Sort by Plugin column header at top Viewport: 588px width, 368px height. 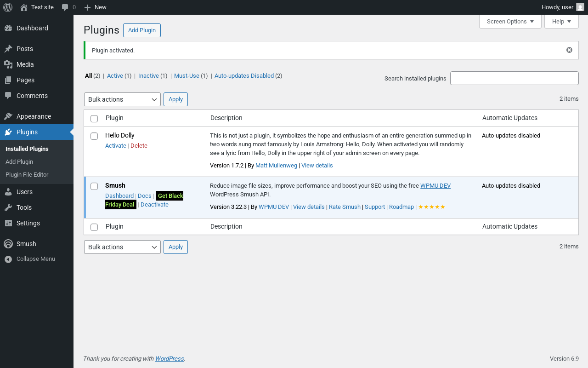pos(114,118)
